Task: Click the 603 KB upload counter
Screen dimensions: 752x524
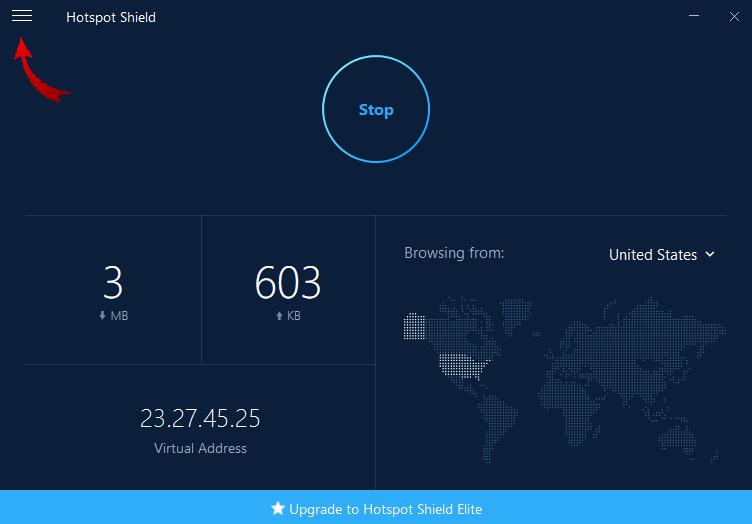Action: pos(288,291)
